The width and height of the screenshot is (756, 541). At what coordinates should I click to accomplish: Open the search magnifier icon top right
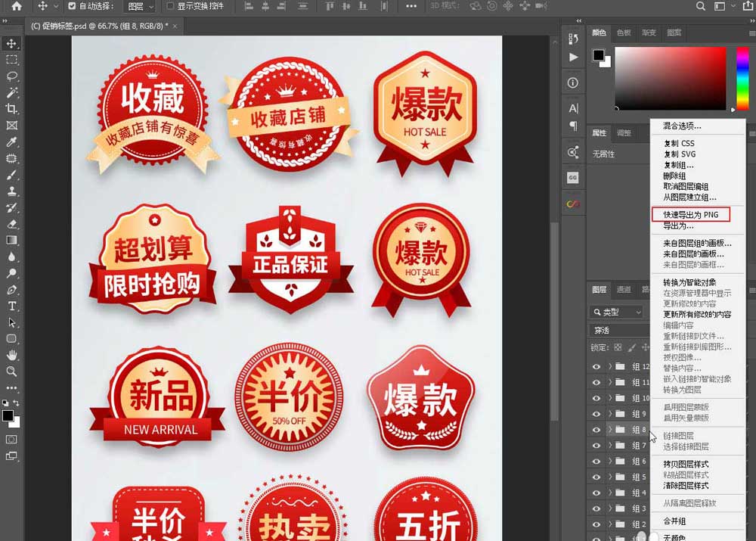[x=701, y=6]
